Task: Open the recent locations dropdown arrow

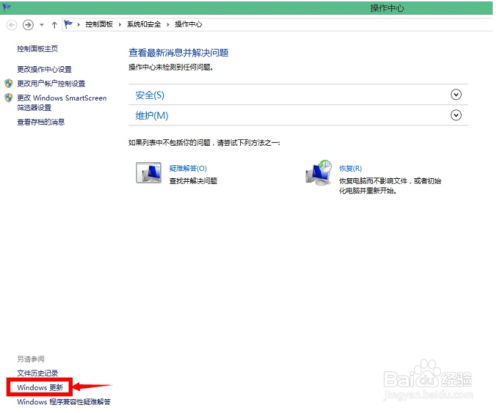Action: 42,25
